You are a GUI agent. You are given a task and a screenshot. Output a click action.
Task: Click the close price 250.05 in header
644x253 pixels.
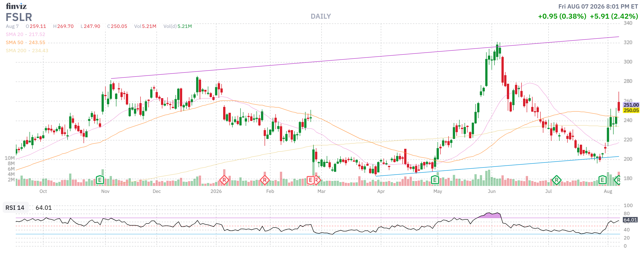[x=119, y=26]
